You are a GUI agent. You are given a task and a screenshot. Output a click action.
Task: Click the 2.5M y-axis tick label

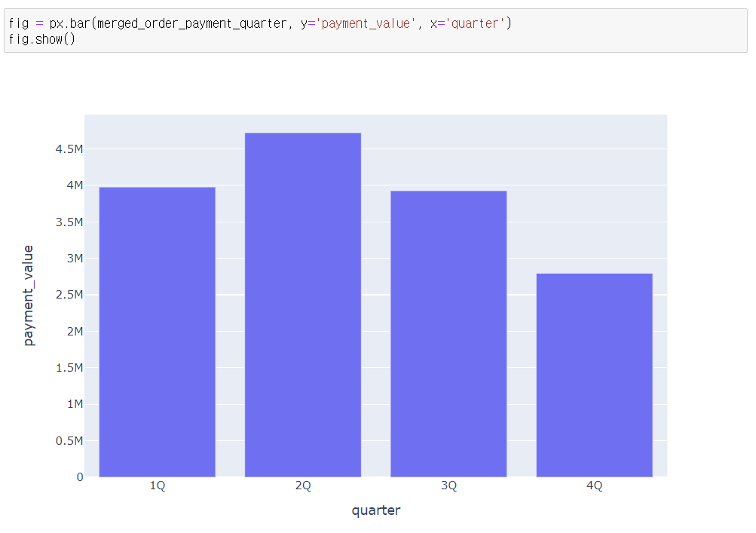69,295
